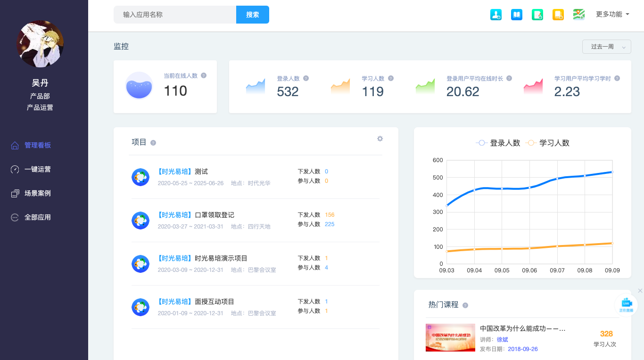Click the blue trend chart icon for 登录人数
This screenshot has height=360, width=644.
256,86
